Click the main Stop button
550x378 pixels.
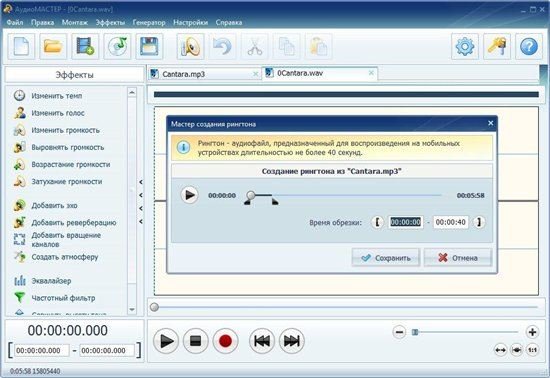[x=195, y=341]
